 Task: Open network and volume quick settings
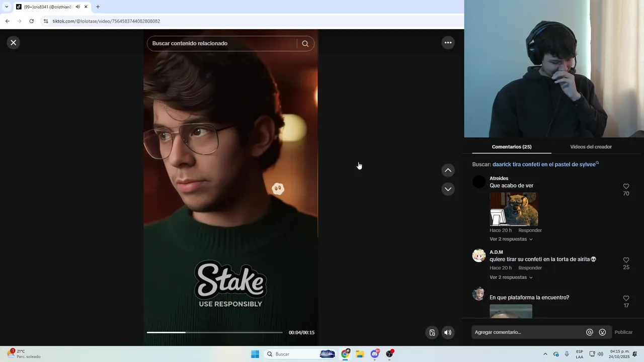pos(596,354)
